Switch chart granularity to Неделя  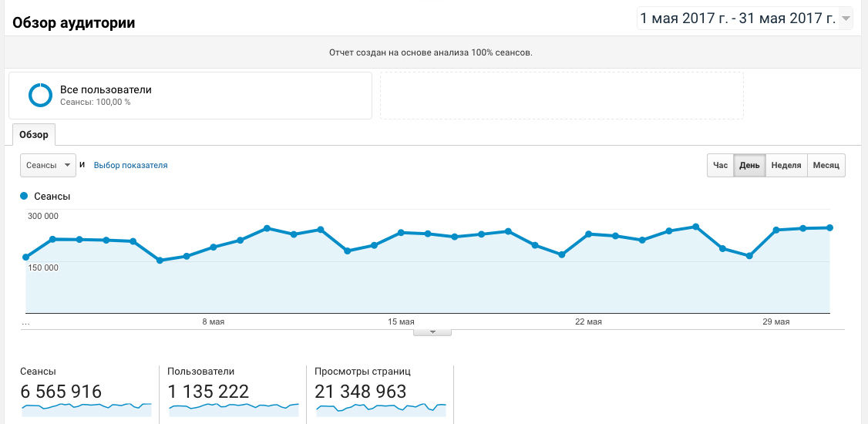click(x=786, y=166)
